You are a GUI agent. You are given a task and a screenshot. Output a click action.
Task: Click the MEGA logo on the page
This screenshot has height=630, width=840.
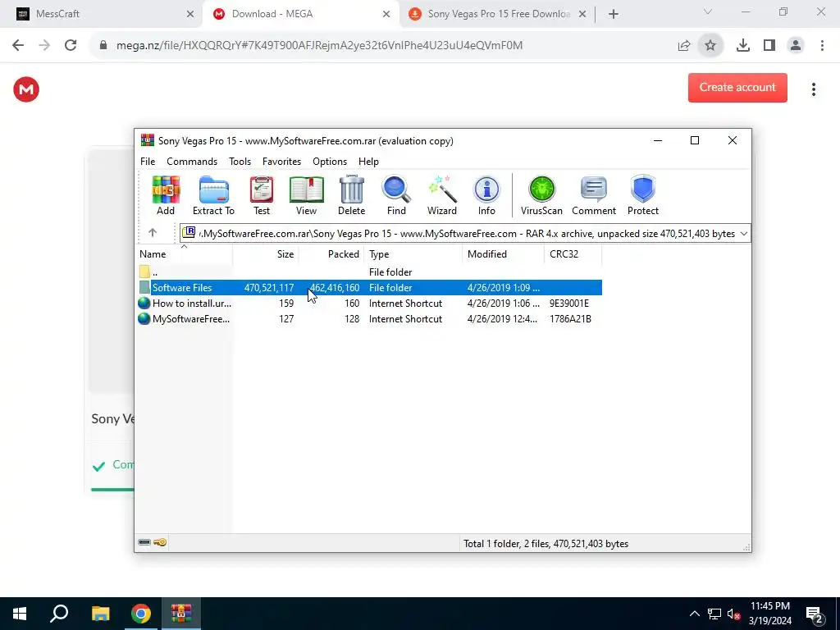[x=26, y=89]
